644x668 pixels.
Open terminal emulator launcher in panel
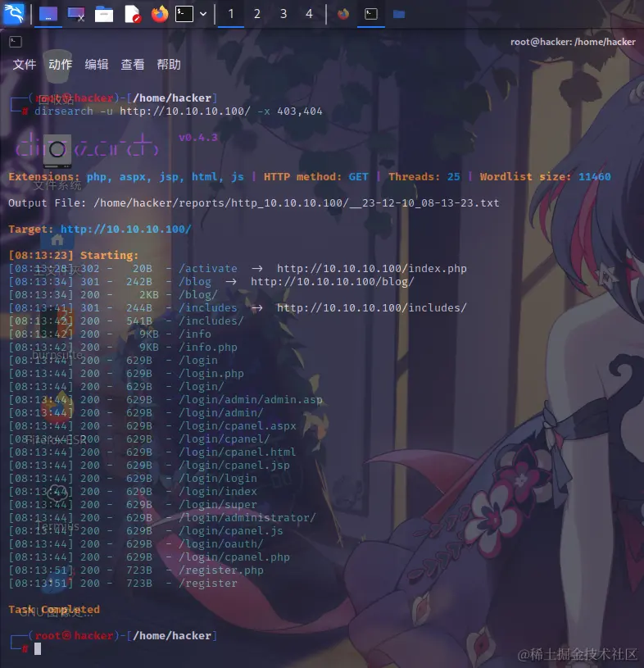click(x=184, y=14)
